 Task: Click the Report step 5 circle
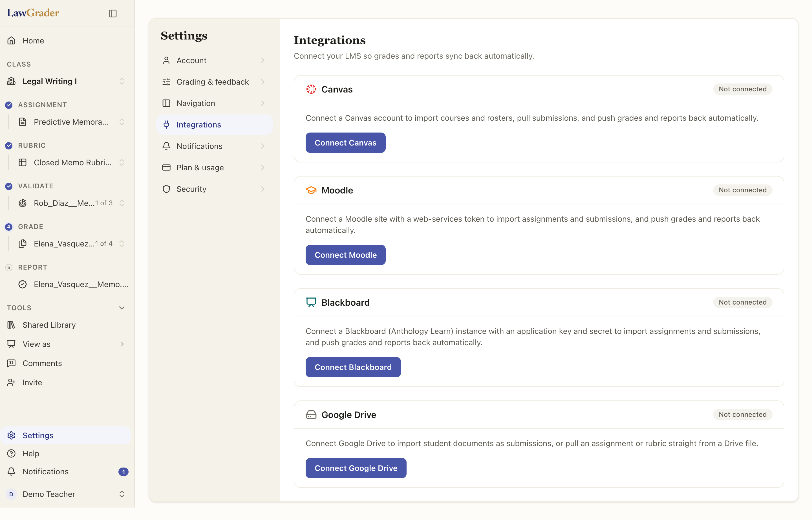coord(9,267)
